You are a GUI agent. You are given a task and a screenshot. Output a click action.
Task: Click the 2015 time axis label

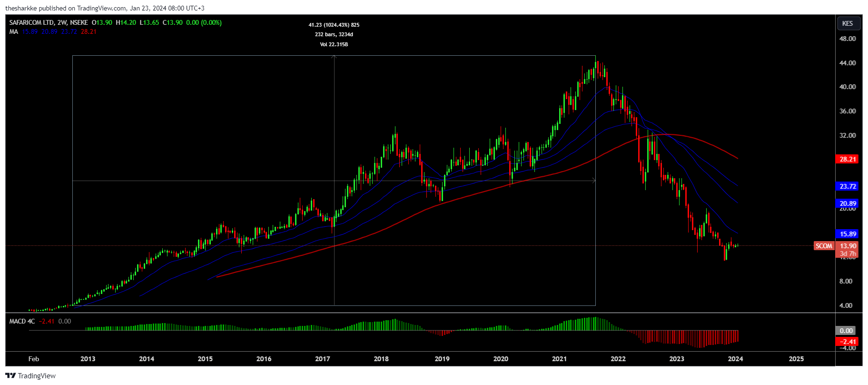205,359
